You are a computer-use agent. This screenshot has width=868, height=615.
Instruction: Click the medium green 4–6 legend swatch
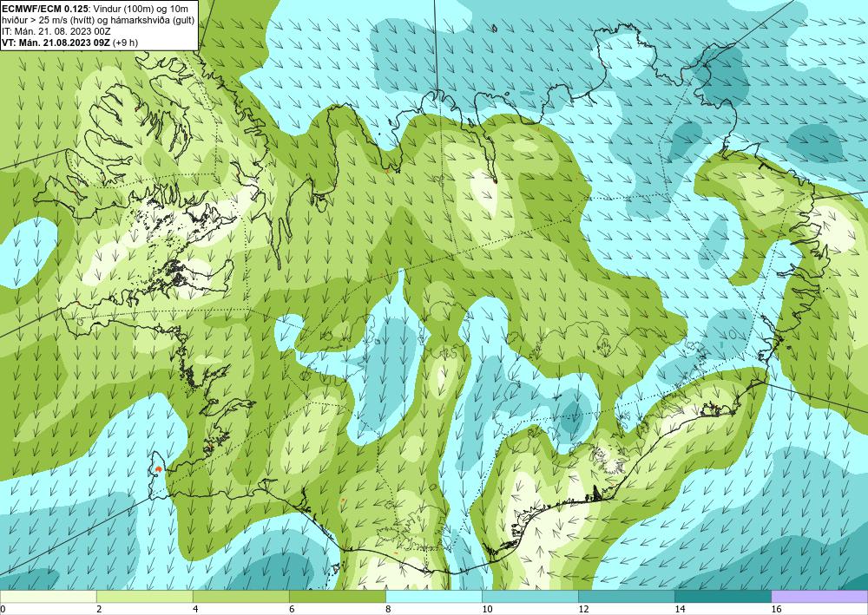pyautogui.click(x=240, y=596)
